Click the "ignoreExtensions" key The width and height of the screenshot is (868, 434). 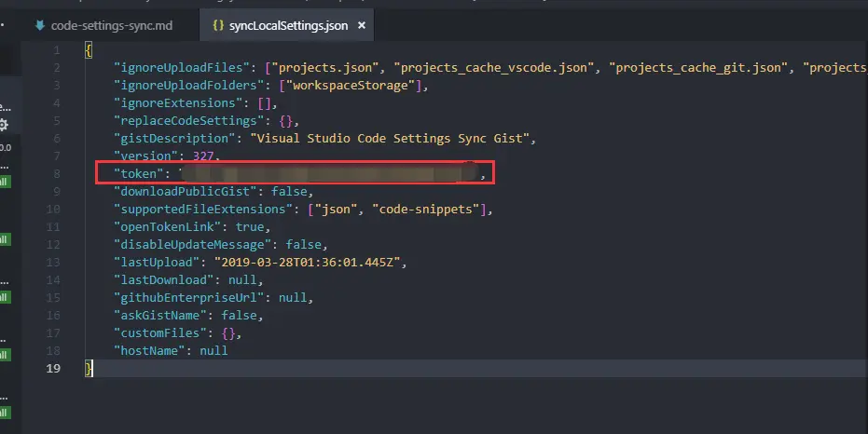tap(178, 102)
